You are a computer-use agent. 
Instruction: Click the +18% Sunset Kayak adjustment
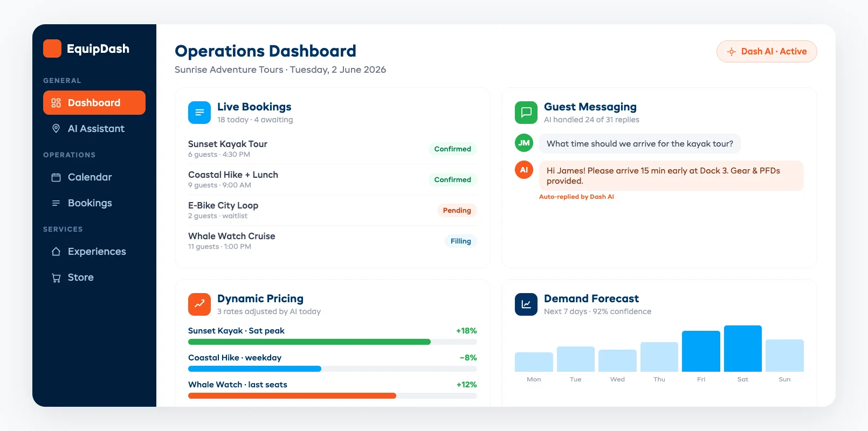pyautogui.click(x=466, y=331)
